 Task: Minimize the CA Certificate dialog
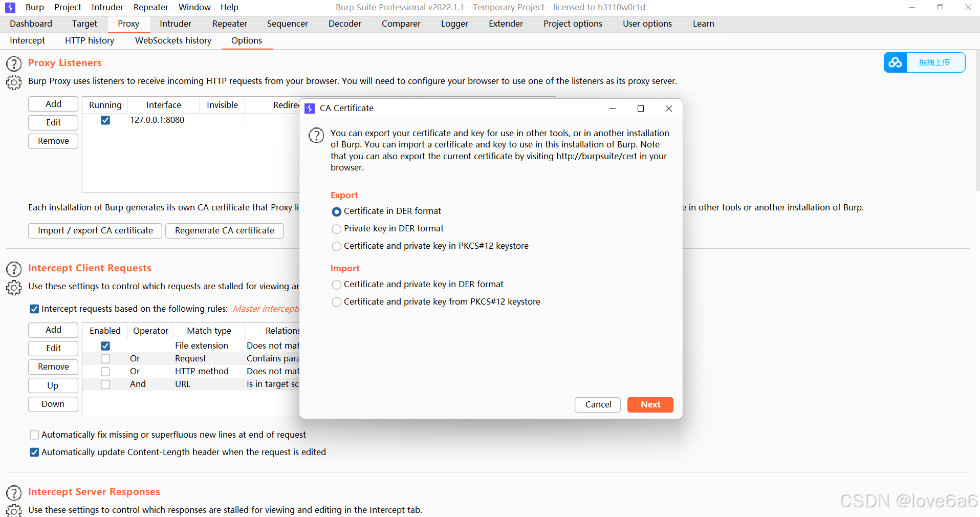point(612,109)
